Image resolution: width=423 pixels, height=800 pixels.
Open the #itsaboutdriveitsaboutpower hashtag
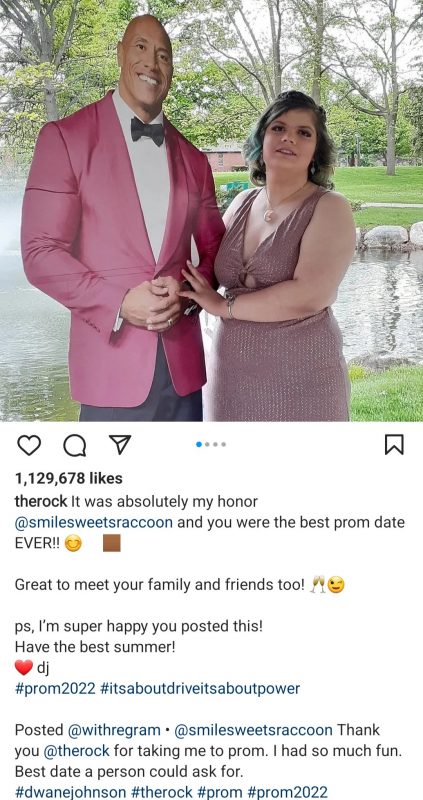[x=200, y=689]
